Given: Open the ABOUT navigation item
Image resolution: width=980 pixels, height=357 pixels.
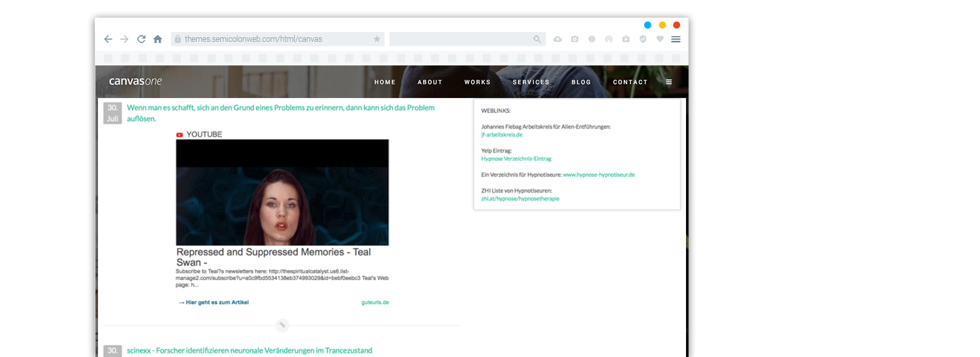Looking at the screenshot, I should click(430, 82).
